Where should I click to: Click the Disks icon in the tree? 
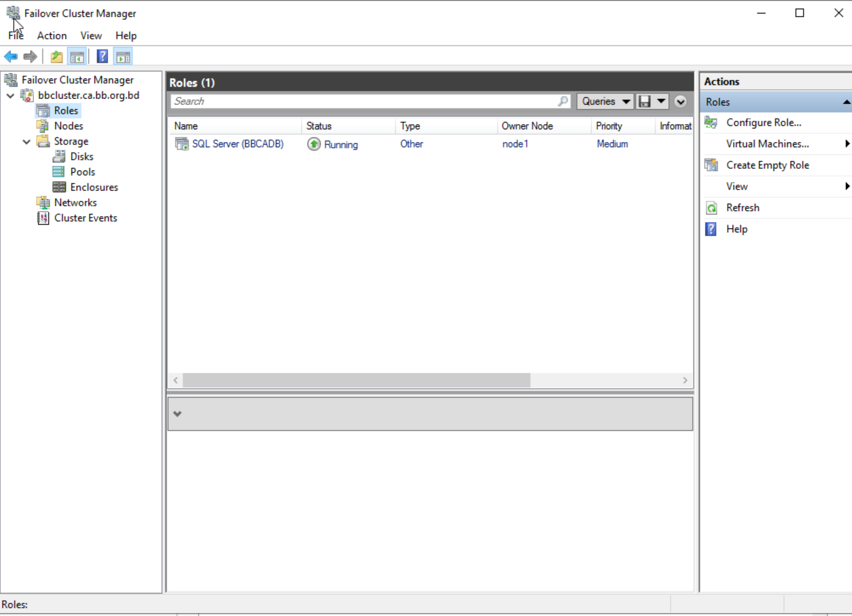pos(59,156)
